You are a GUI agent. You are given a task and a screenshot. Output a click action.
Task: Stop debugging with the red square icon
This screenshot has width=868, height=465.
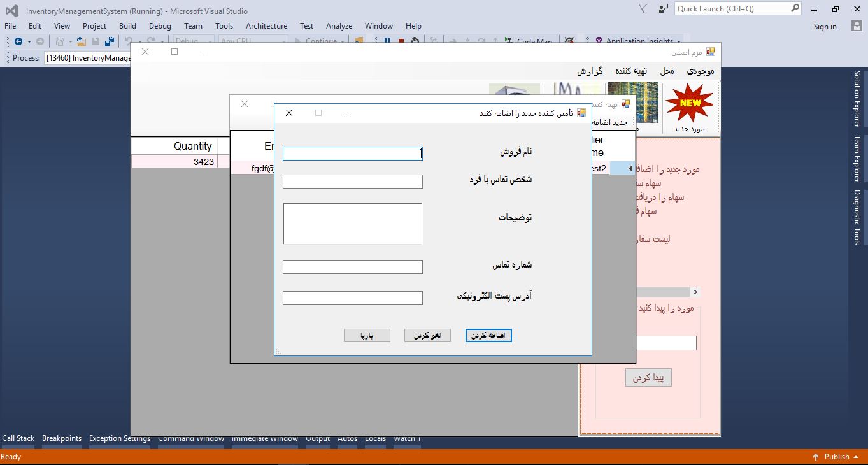pyautogui.click(x=401, y=41)
